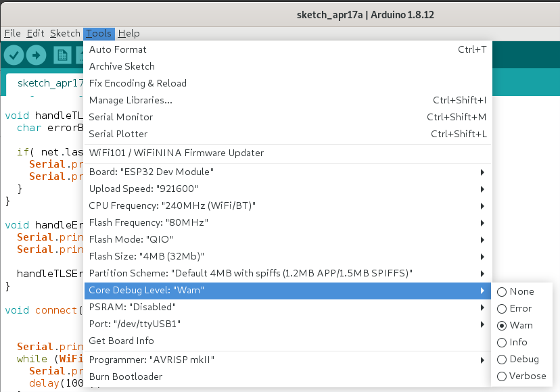This screenshot has height=392, width=560.
Task: Select the Info debug level option
Action: coord(512,343)
